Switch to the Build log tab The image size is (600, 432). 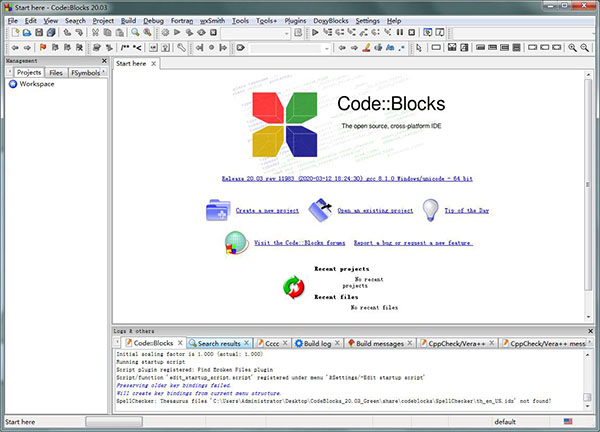tap(317, 343)
